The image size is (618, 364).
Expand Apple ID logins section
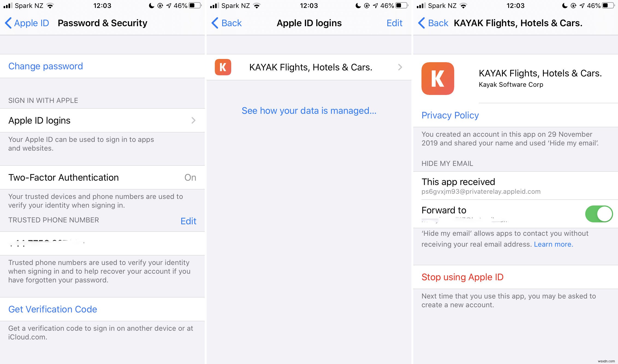tap(102, 120)
